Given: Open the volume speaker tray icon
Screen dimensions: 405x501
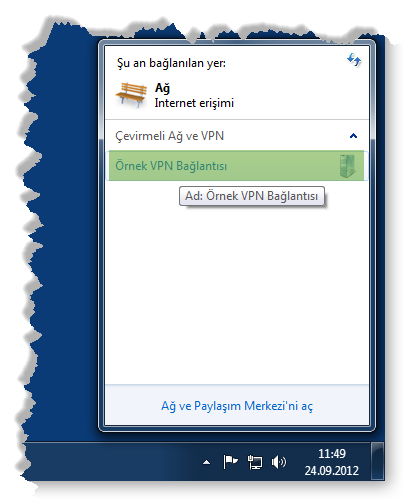Looking at the screenshot, I should 279,462.
